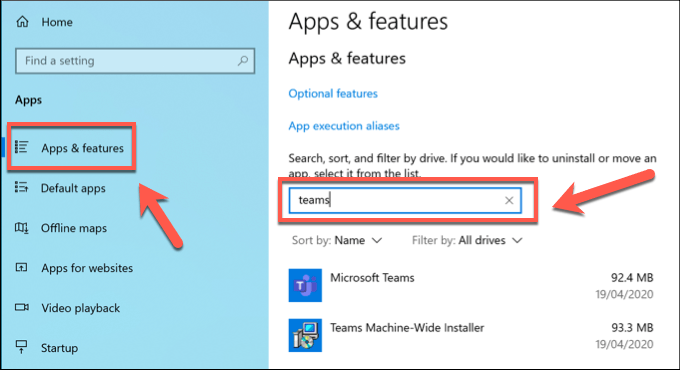Click the Microsoft Teams app icon

point(305,285)
